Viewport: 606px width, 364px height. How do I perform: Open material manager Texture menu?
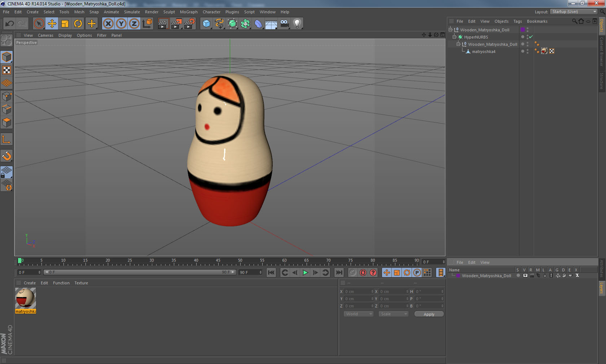[81, 283]
